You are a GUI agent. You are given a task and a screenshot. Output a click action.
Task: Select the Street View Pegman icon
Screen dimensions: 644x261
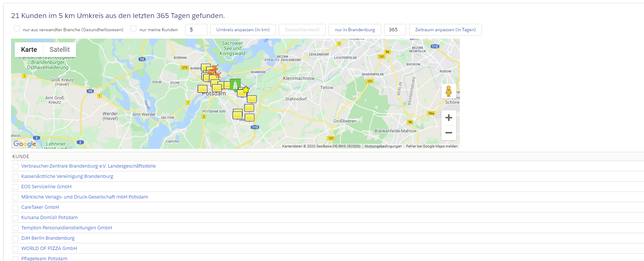point(448,91)
